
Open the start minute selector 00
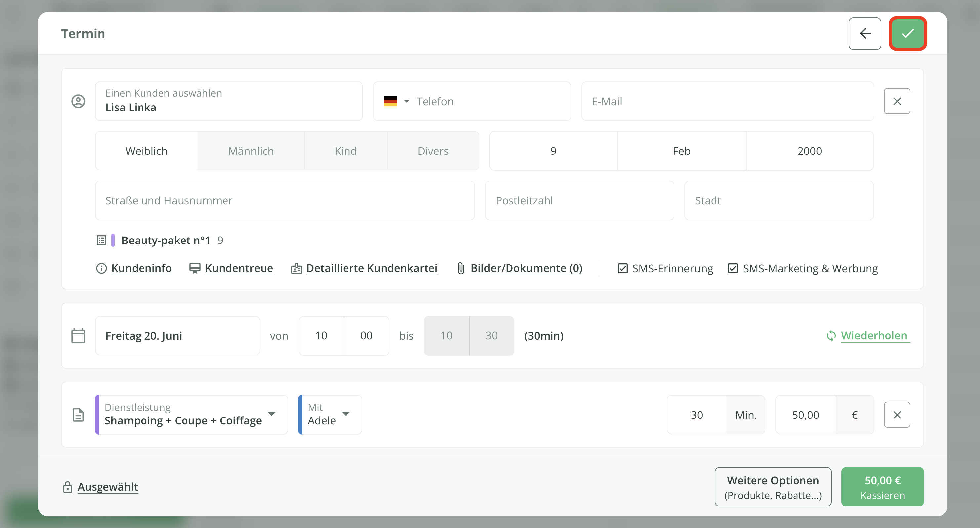pos(366,336)
